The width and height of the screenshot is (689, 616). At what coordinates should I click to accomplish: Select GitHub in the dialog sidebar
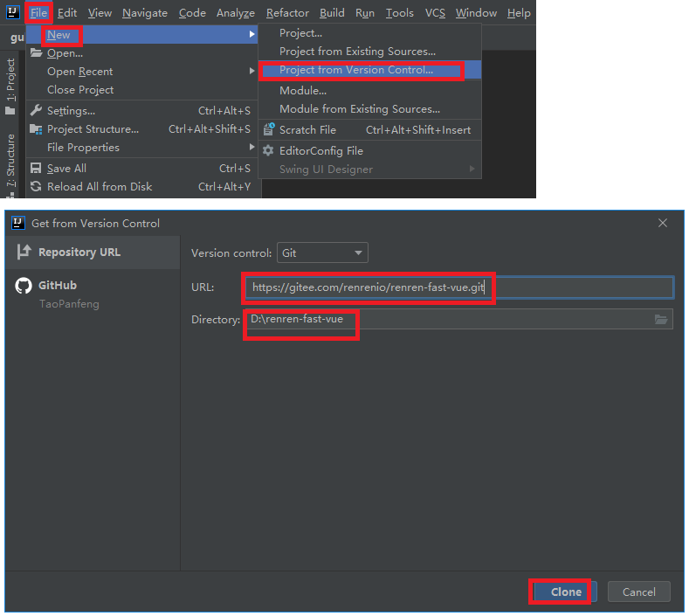[x=58, y=286]
